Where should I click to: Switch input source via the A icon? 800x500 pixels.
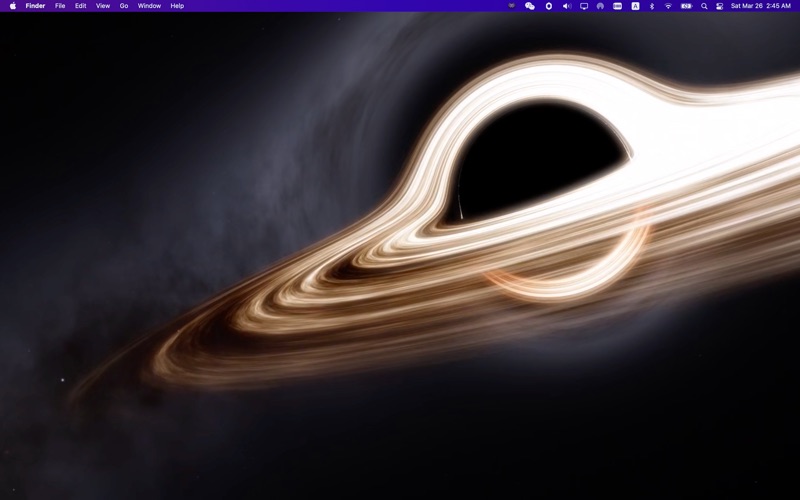(635, 6)
